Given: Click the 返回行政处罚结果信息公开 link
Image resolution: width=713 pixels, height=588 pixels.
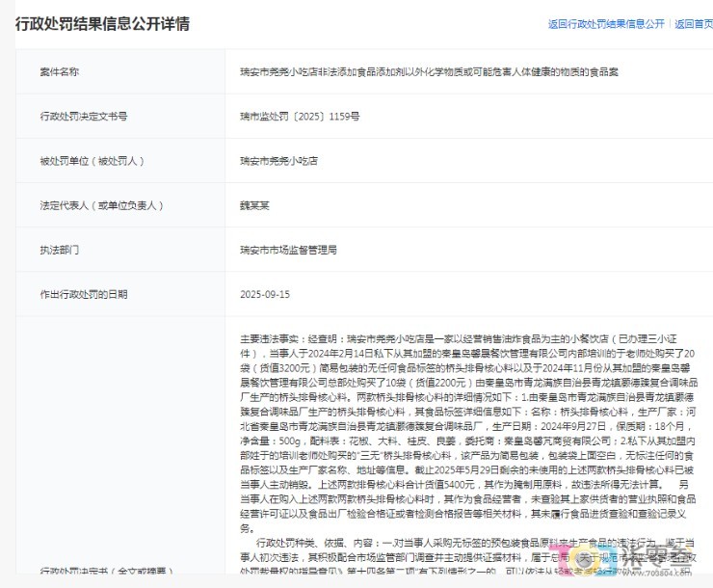Looking at the screenshot, I should tap(605, 24).
